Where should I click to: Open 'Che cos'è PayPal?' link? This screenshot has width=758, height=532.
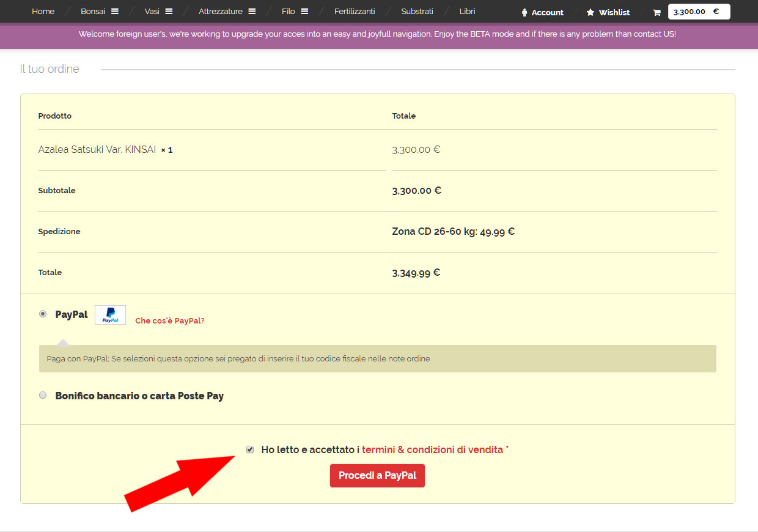[x=170, y=320]
